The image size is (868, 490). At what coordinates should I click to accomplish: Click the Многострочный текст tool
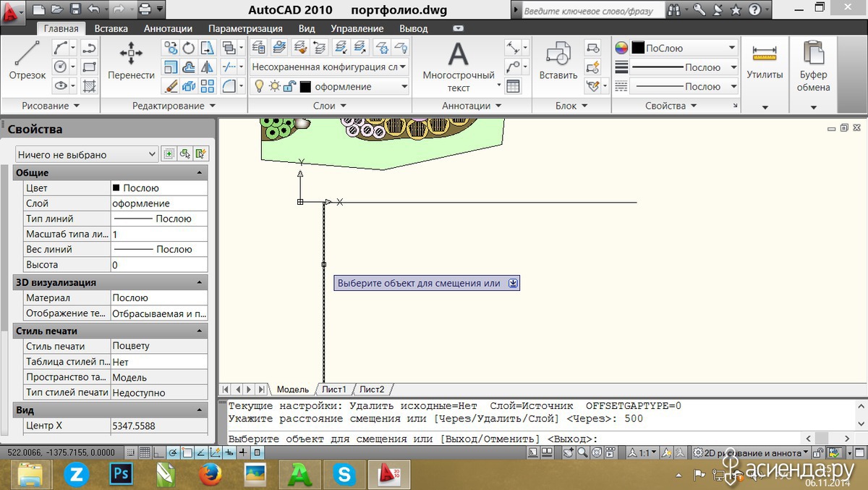(458, 67)
